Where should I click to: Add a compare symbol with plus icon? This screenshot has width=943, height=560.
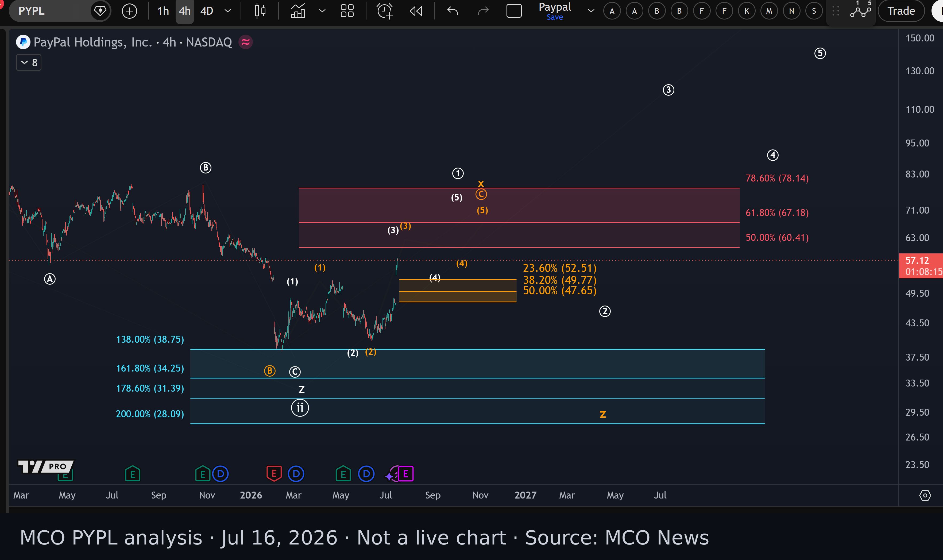(x=129, y=11)
